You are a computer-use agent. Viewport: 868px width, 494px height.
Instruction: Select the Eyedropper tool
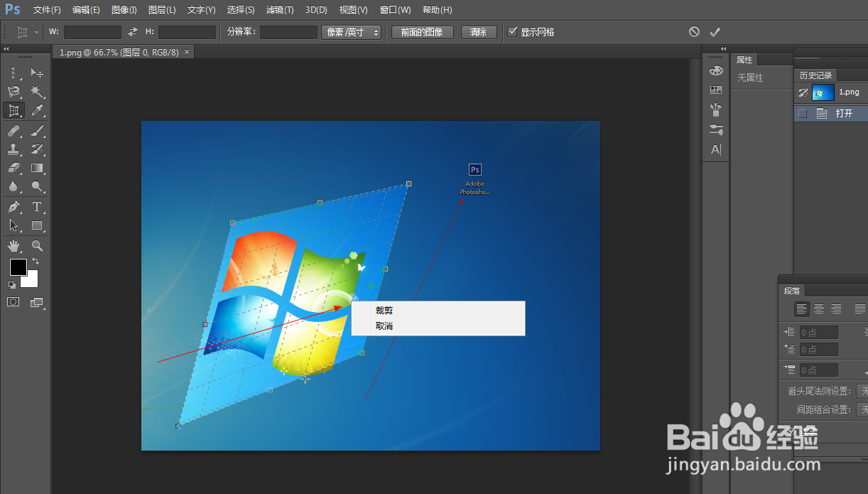(x=37, y=111)
